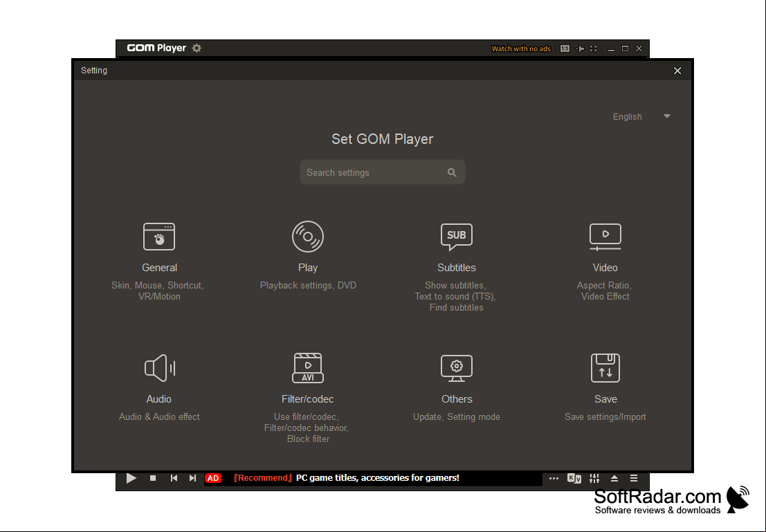Click the Filter/codec label
Viewport: 766px width, 532px height.
[308, 399]
